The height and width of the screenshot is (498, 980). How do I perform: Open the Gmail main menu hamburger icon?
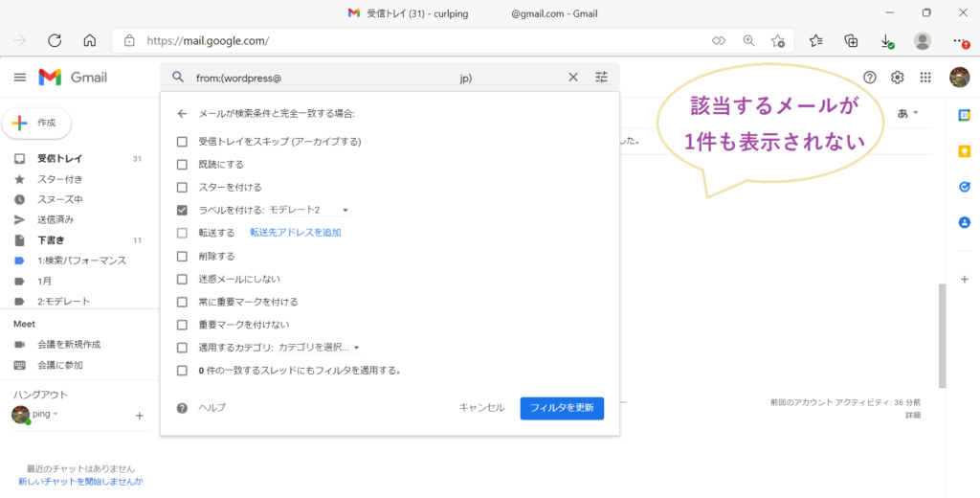click(20, 77)
